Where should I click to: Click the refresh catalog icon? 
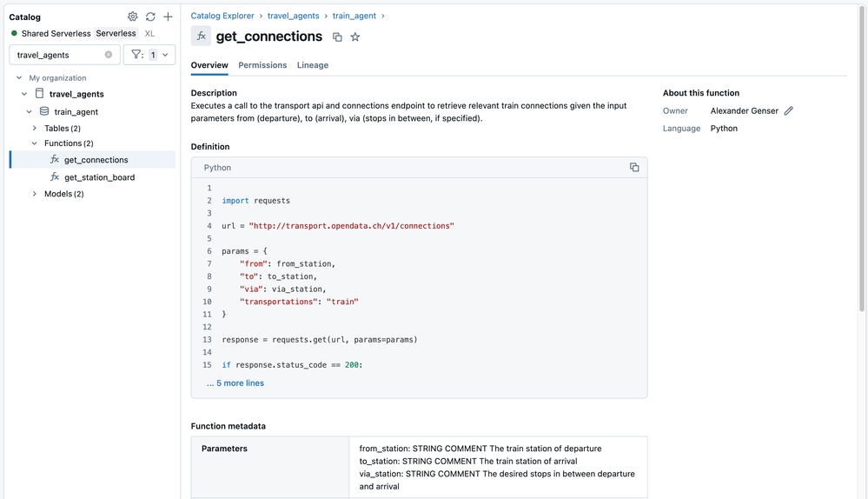(x=150, y=17)
